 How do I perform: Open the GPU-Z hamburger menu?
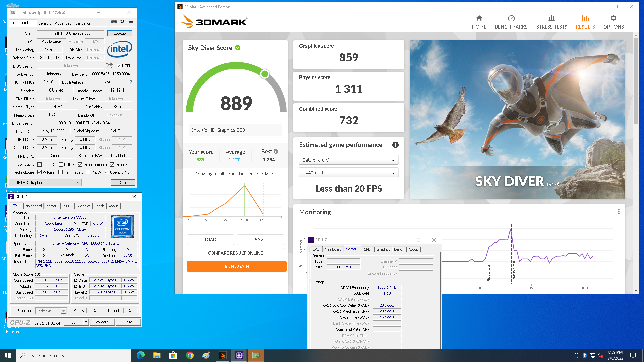131,21
